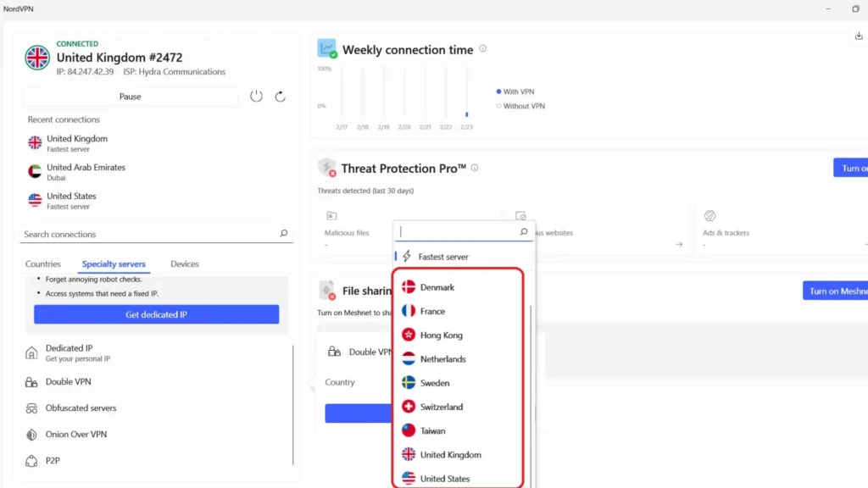The image size is (868, 488).
Task: Click the Malicious files icon
Action: (331, 216)
